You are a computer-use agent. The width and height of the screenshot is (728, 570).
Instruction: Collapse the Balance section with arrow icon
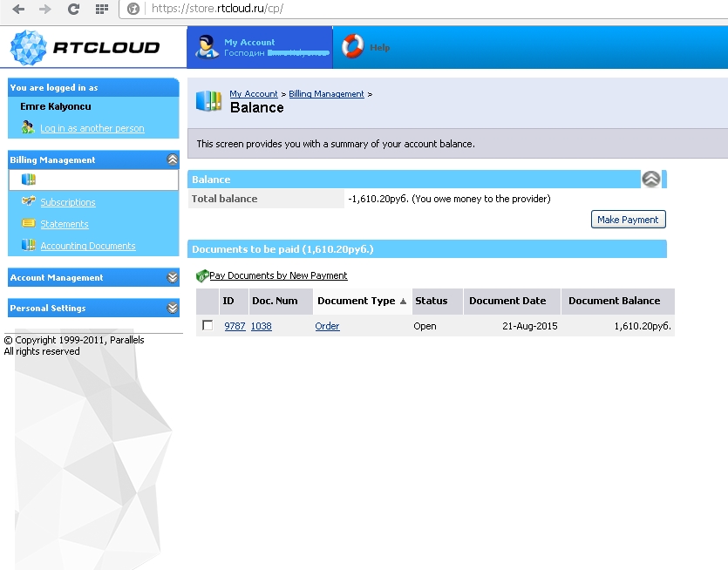tap(651, 180)
